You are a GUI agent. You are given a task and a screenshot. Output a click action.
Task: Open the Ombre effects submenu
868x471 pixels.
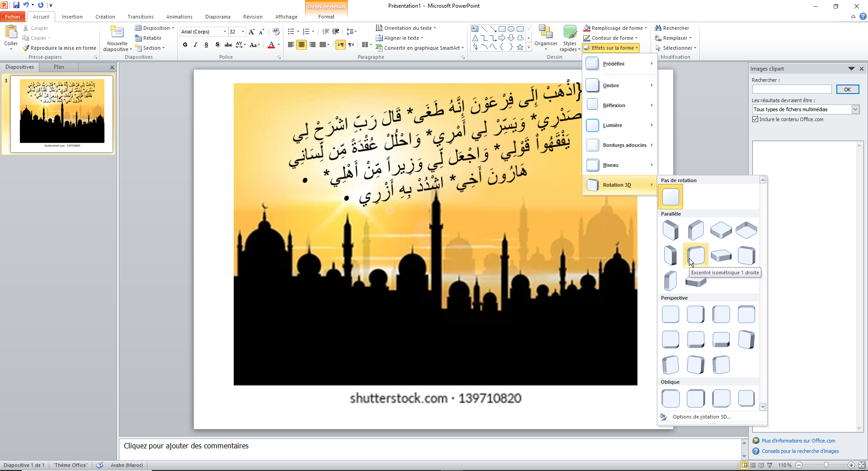(x=620, y=85)
